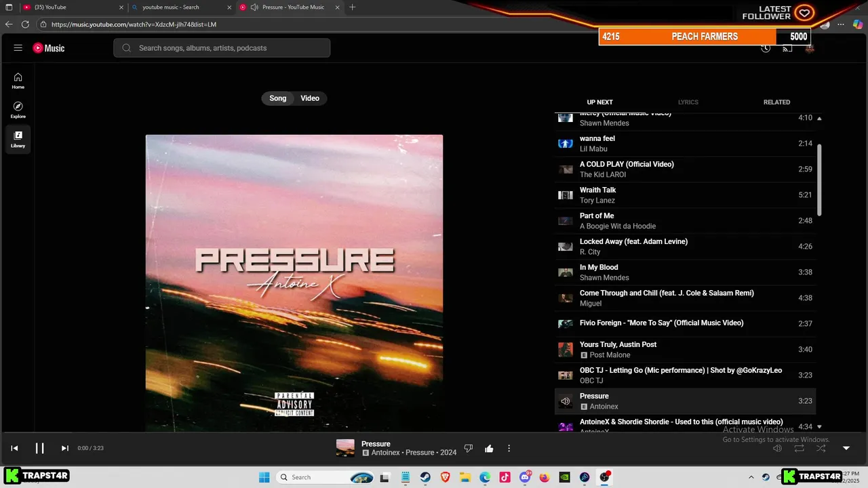Open more actions menu in player bar

[509, 448]
